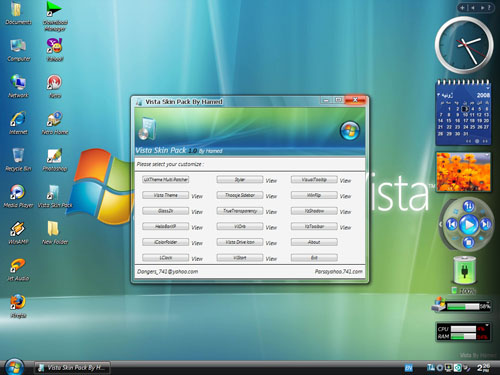Viewport: 500px width, 375px height.
Task: Open the Download Manager desktop shortcut
Action: point(55,16)
